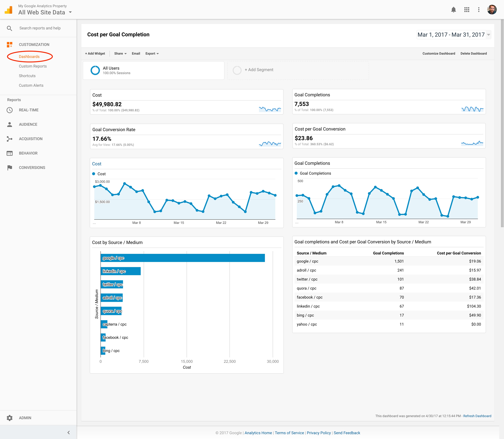Open the Terms of Service link

pyautogui.click(x=289, y=433)
